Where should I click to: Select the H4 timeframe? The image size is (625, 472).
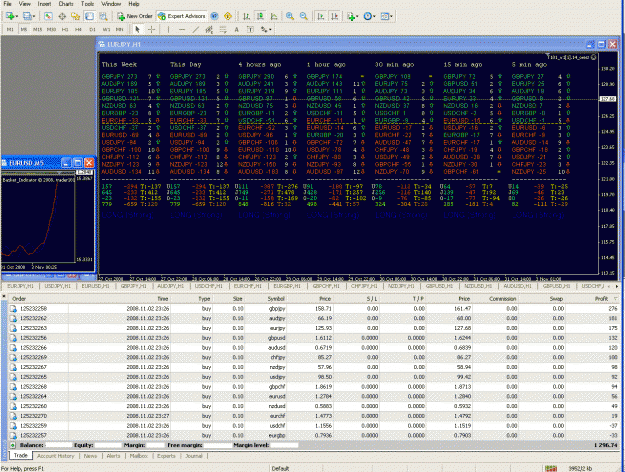[x=79, y=30]
